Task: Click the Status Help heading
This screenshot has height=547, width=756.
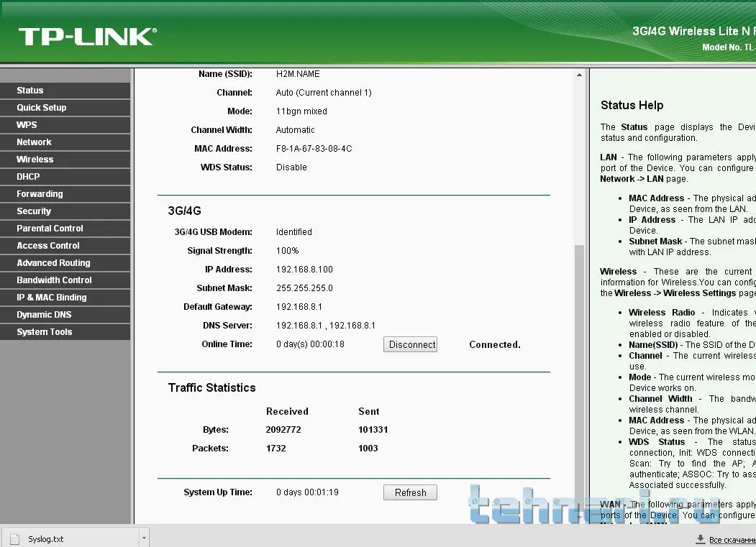Action: pos(632,105)
